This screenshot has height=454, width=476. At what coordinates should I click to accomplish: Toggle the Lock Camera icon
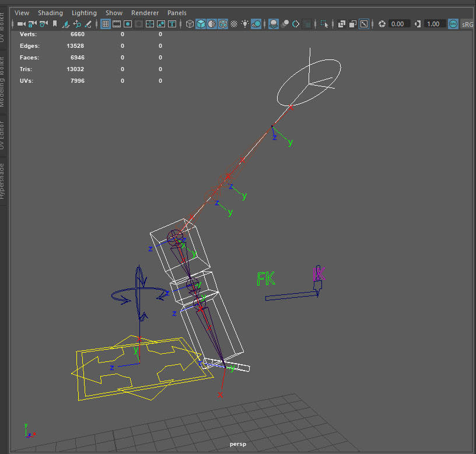(x=32, y=24)
